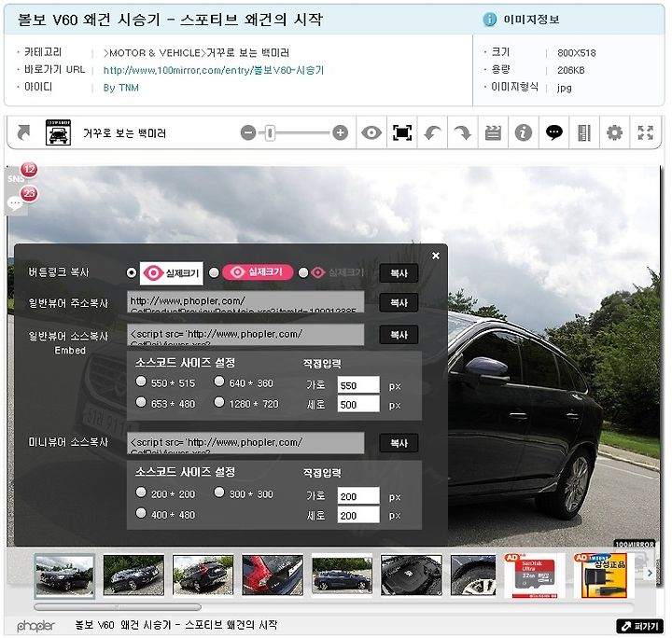Click the zoom slider handle

point(270,132)
